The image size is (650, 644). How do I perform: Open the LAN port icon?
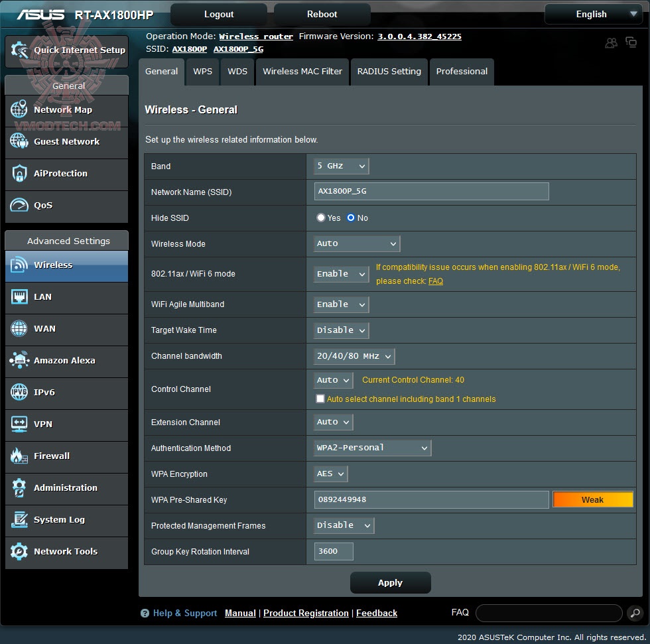pos(19,296)
